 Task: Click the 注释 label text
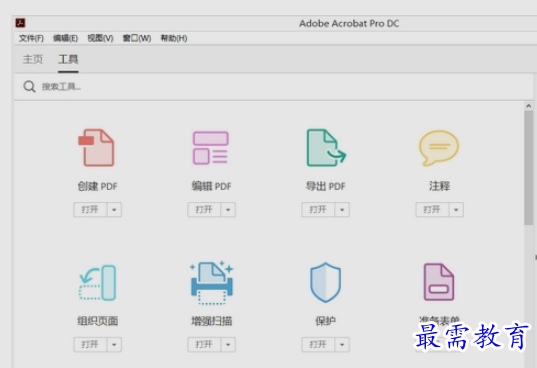(439, 186)
